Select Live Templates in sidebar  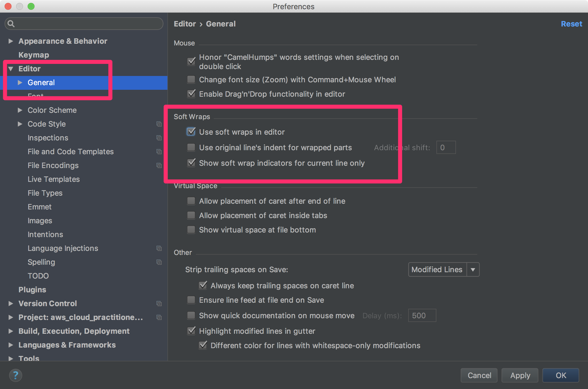pyautogui.click(x=54, y=179)
